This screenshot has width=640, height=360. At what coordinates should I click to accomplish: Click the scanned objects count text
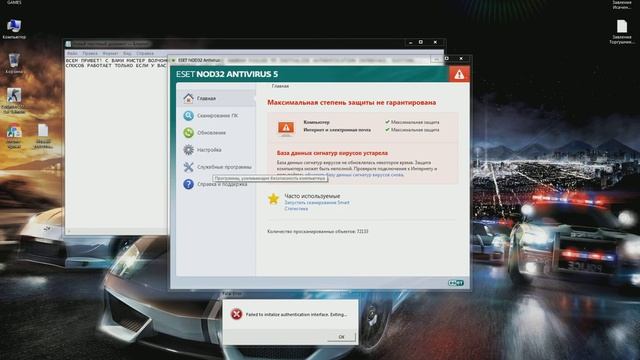pyautogui.click(x=318, y=231)
